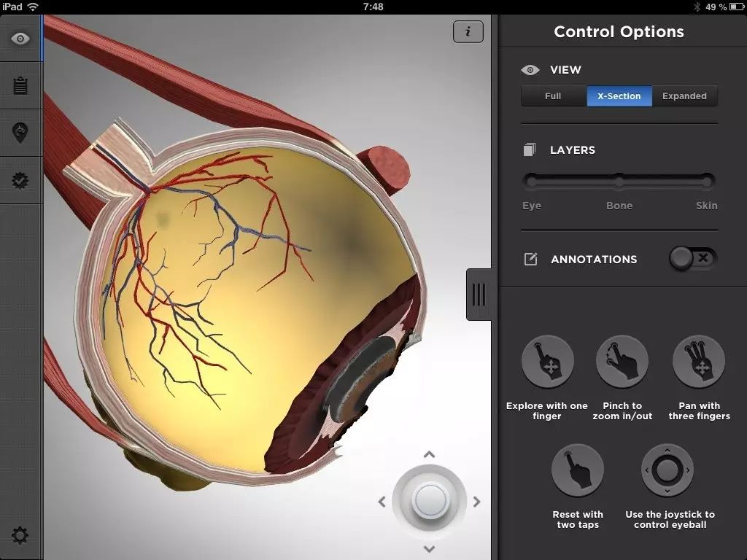The width and height of the screenshot is (747, 560).
Task: Select the Expanded view tab
Action: [684, 96]
